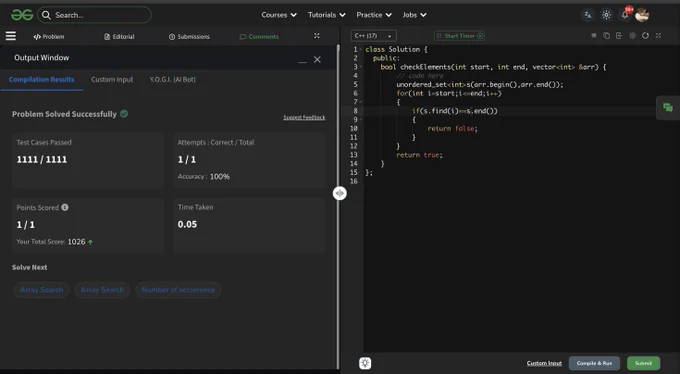Start the coding timer toggle
The height and width of the screenshot is (374, 680).
point(459,36)
